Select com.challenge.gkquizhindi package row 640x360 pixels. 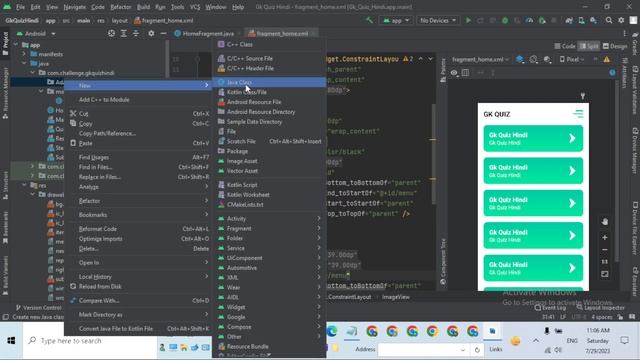[80, 73]
